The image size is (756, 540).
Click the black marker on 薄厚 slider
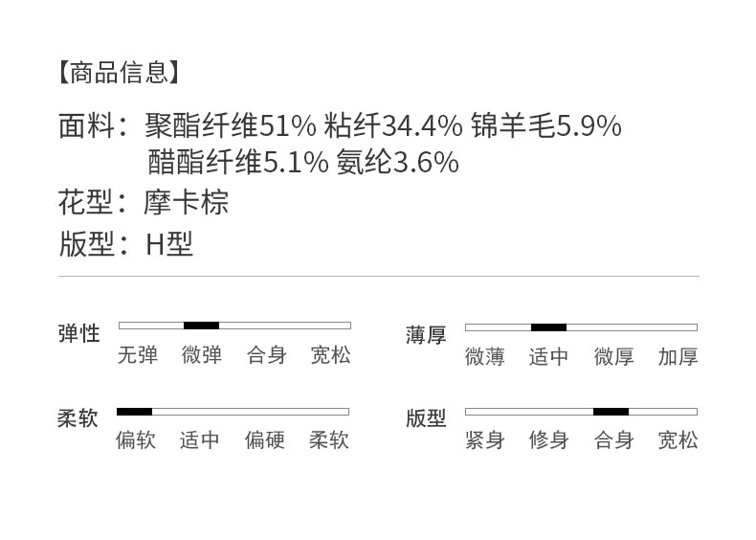(x=548, y=327)
